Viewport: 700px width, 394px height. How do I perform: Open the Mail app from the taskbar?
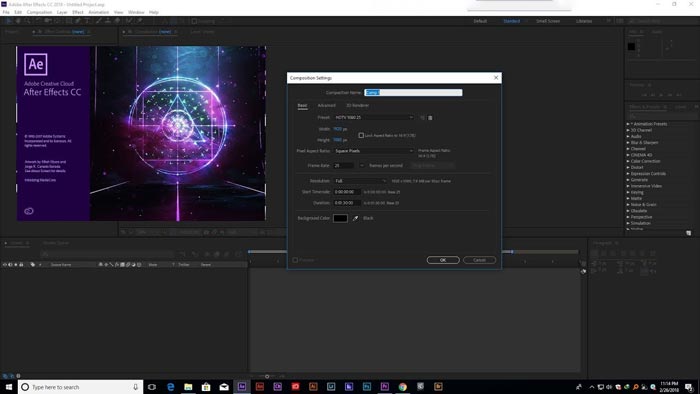(x=224, y=387)
